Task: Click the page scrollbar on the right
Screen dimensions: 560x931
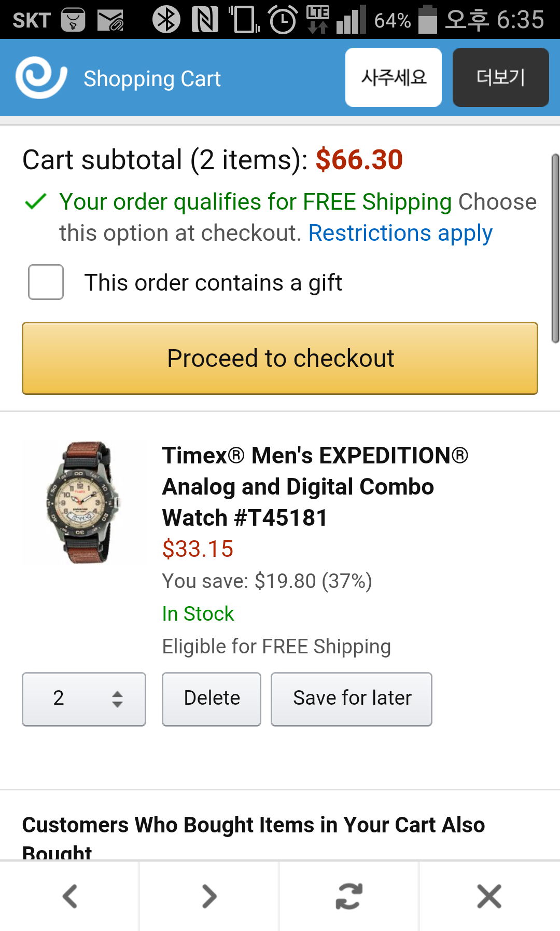Action: [x=555, y=249]
